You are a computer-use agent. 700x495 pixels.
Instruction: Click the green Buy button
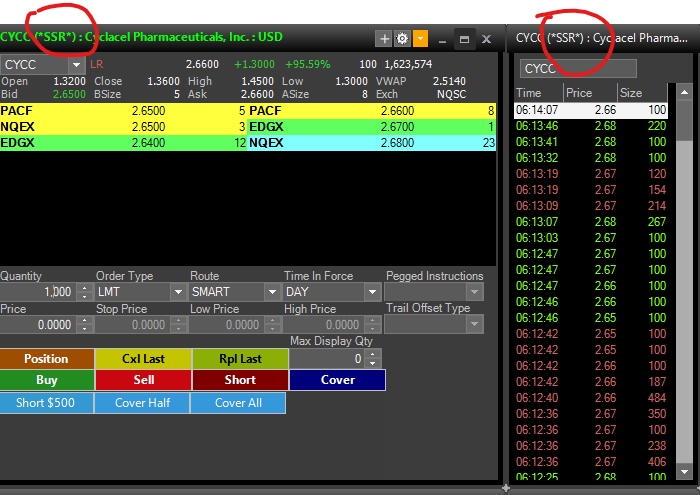pyautogui.click(x=47, y=380)
